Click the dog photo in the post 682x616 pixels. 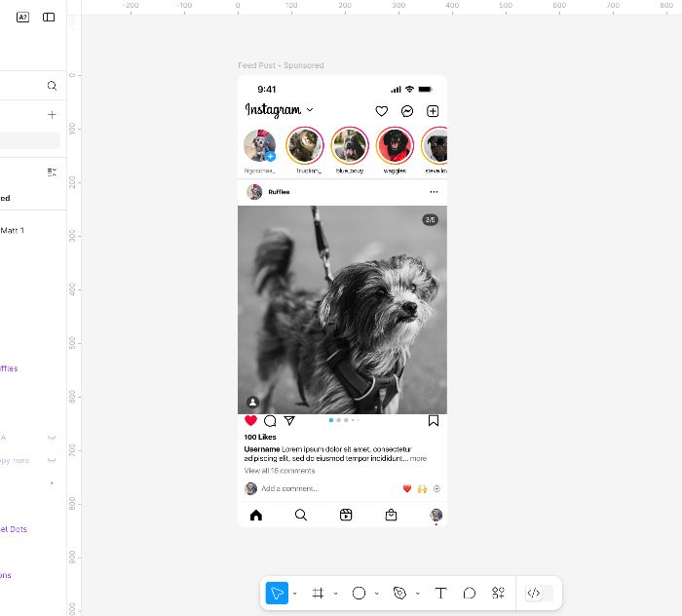342,310
